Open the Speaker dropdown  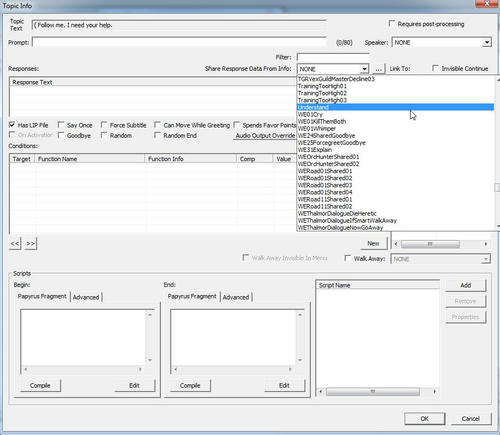[487, 43]
